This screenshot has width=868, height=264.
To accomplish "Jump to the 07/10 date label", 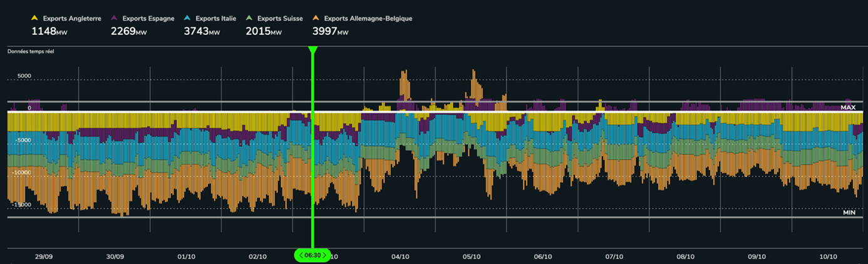I will pyautogui.click(x=614, y=256).
